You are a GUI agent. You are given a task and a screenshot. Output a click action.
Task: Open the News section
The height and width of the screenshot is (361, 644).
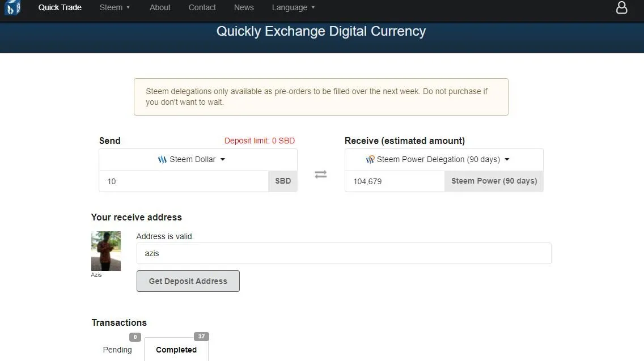click(244, 7)
